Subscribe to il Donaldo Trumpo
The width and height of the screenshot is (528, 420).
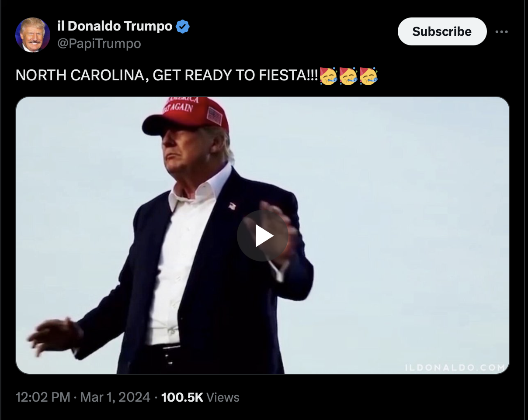tap(442, 31)
